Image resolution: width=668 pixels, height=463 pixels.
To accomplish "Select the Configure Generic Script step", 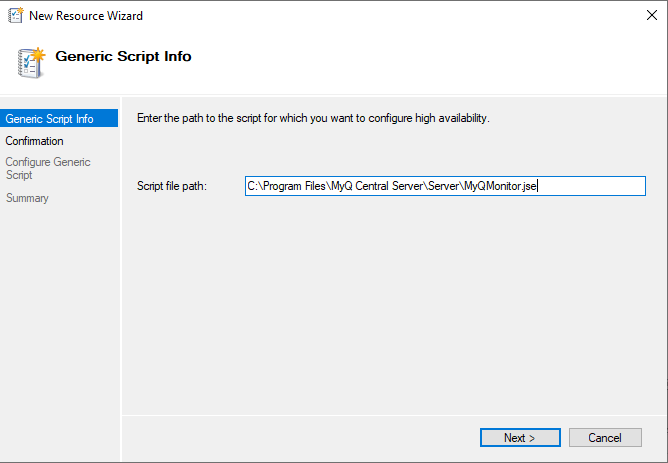I will click(48, 168).
